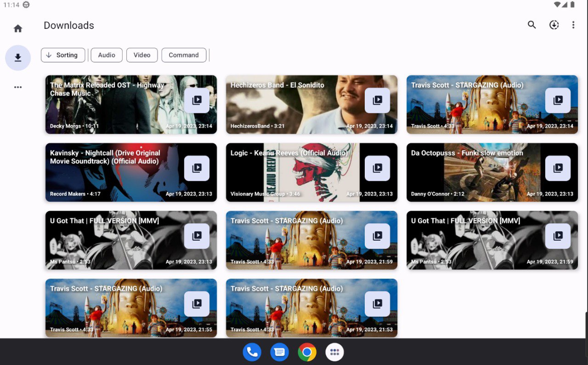Click the Visionary Music Group • 3:46 label
This screenshot has height=365, width=588.
tap(265, 194)
